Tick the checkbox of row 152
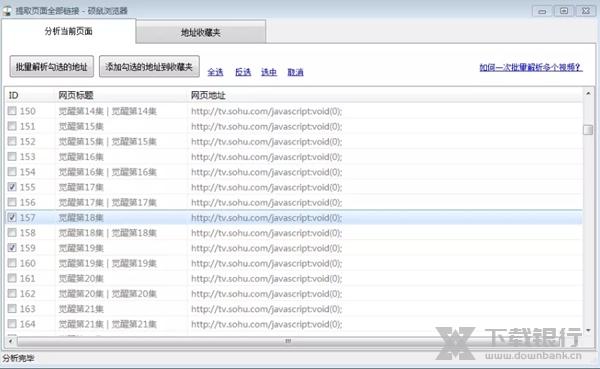This screenshot has height=369, width=600. [12, 141]
